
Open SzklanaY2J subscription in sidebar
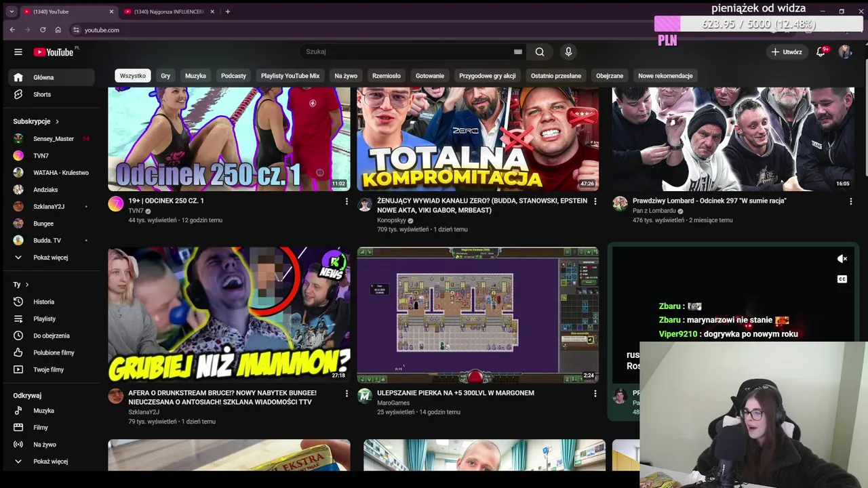click(52, 207)
